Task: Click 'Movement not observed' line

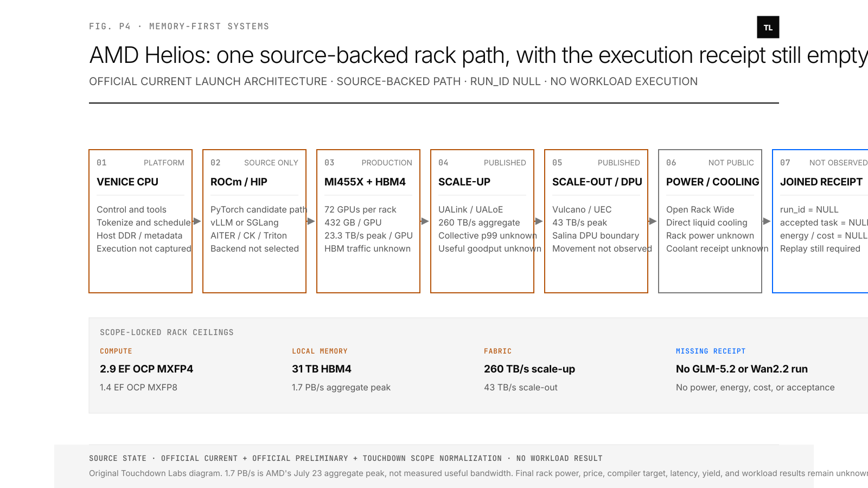Action: (x=602, y=248)
